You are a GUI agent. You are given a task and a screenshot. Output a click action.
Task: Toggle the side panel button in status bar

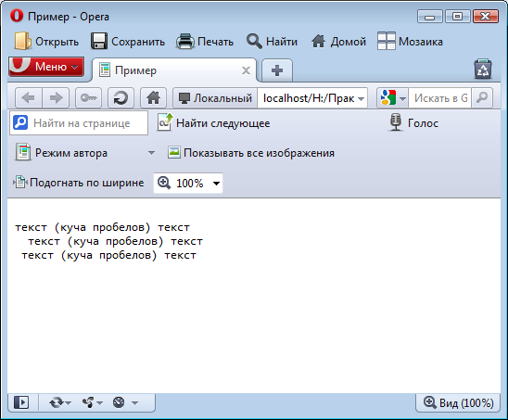pos(21,402)
